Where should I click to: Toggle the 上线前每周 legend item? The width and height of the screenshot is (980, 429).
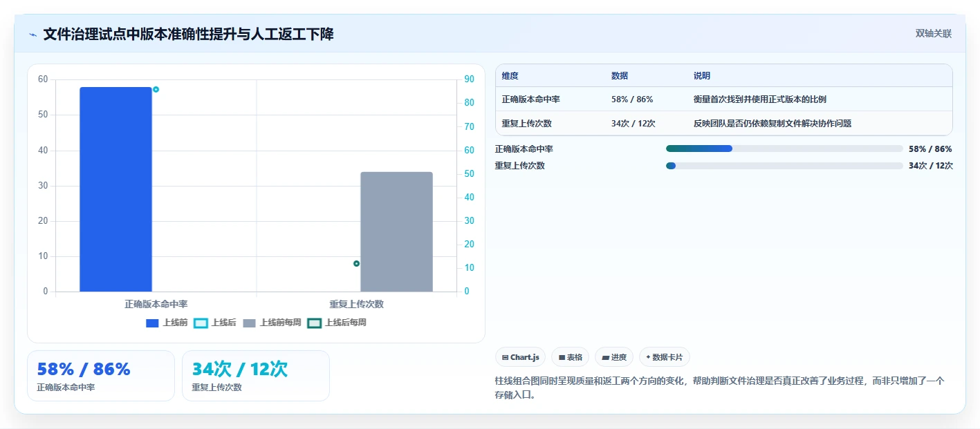[272, 323]
